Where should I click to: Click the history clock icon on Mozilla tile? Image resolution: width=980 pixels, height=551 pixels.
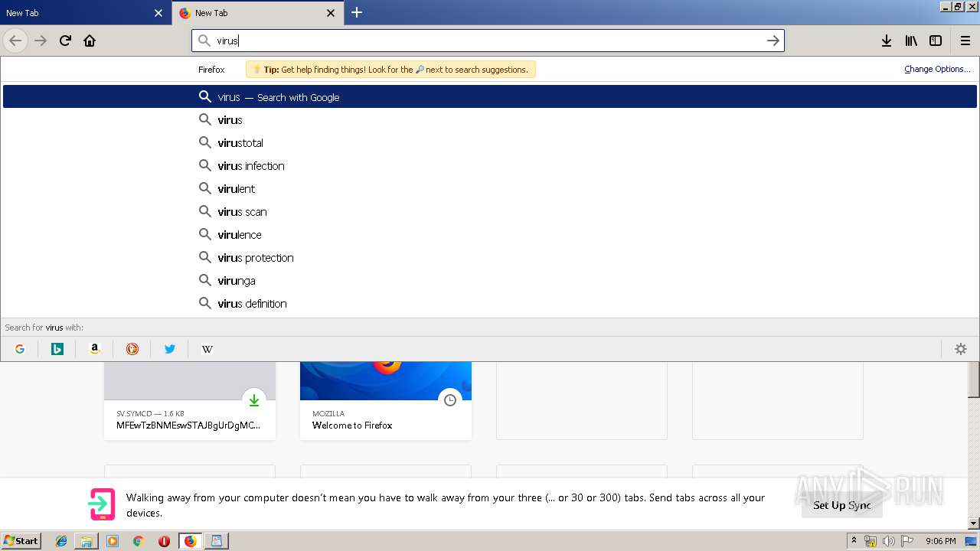pos(450,400)
